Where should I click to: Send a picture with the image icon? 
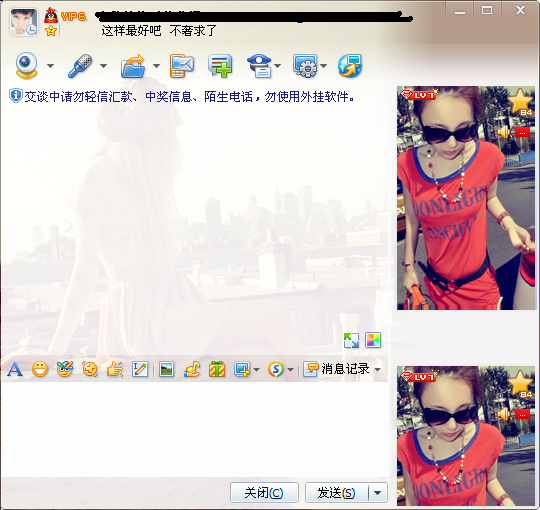(x=166, y=370)
